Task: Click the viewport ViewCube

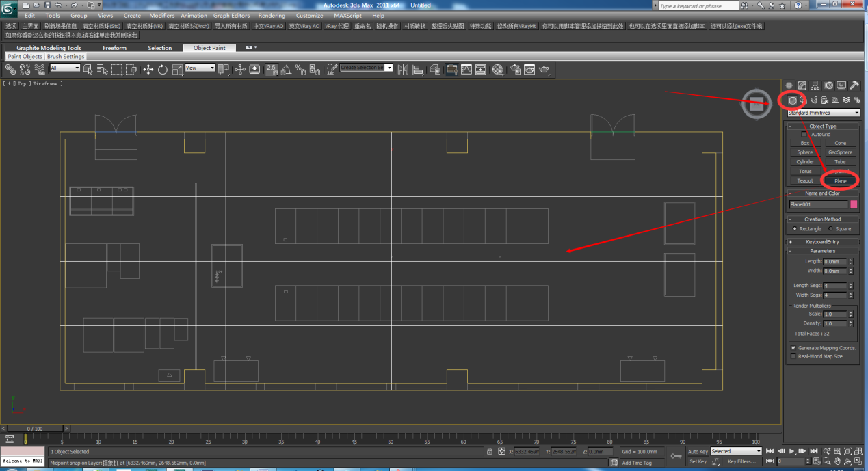Action: point(756,104)
